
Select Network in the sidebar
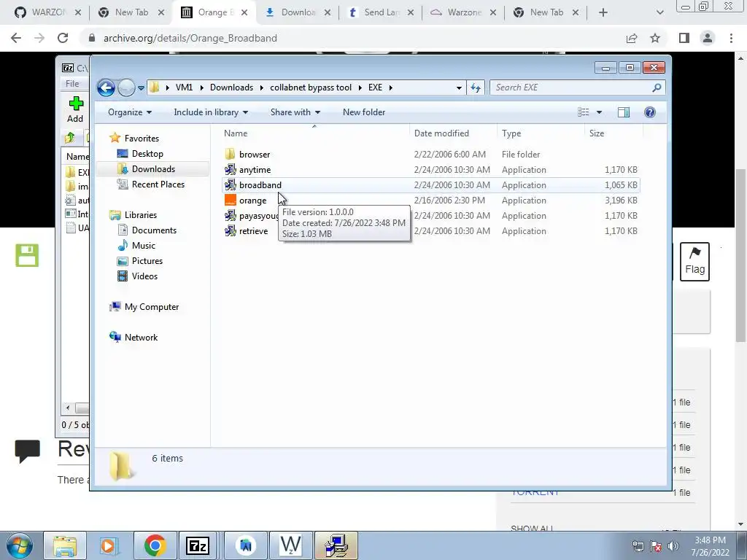point(141,338)
